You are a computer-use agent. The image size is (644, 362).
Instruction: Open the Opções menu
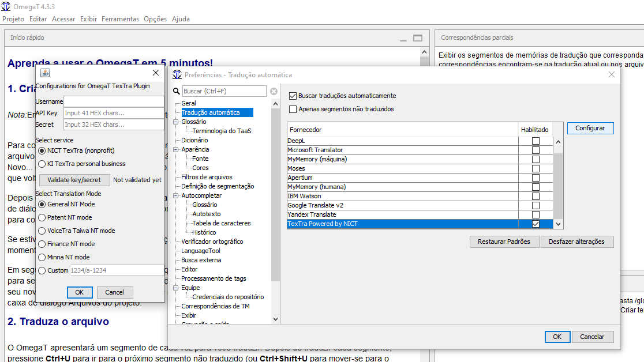click(x=155, y=19)
